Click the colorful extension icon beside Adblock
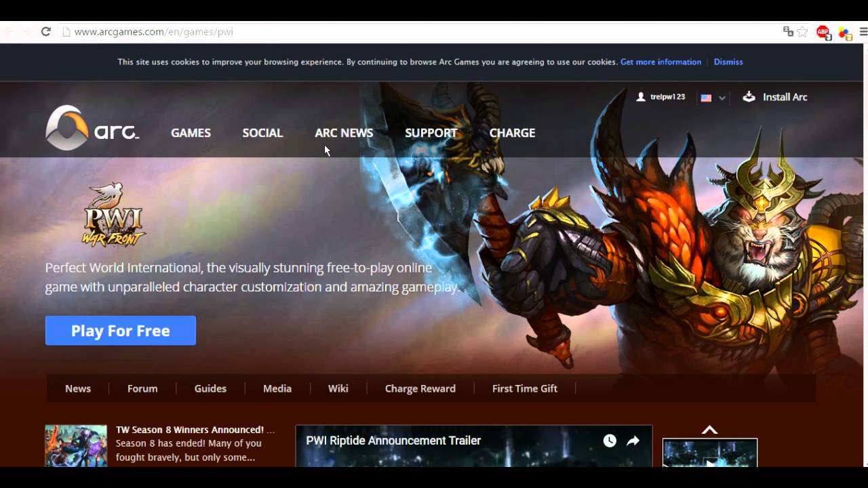The image size is (868, 488). (x=844, y=33)
